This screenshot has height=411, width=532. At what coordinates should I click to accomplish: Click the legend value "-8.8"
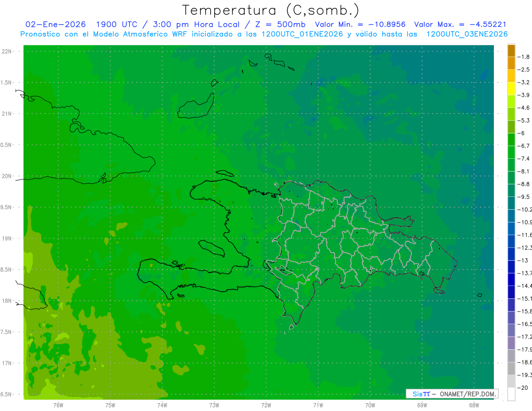(x=524, y=184)
